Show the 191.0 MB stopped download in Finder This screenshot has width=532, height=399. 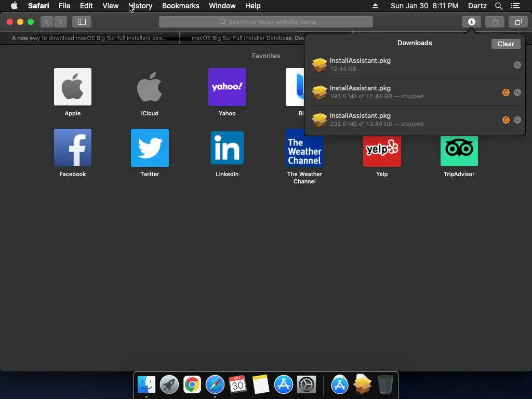click(517, 92)
